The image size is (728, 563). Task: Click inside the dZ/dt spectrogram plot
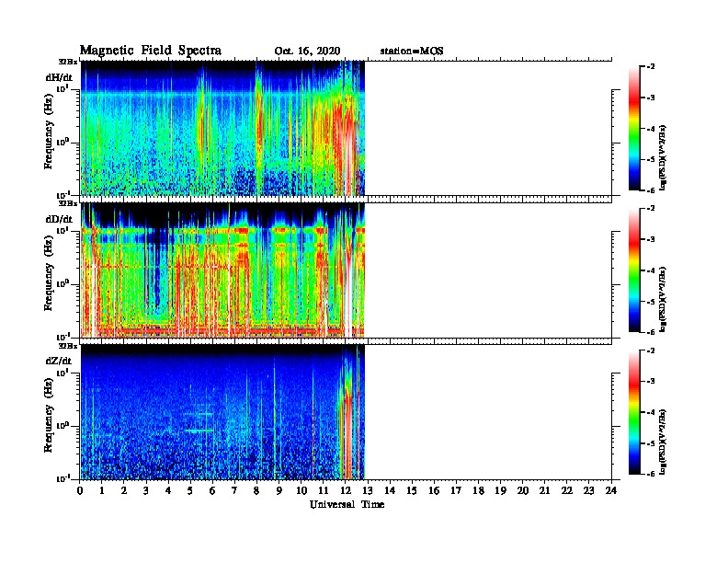tap(222, 412)
